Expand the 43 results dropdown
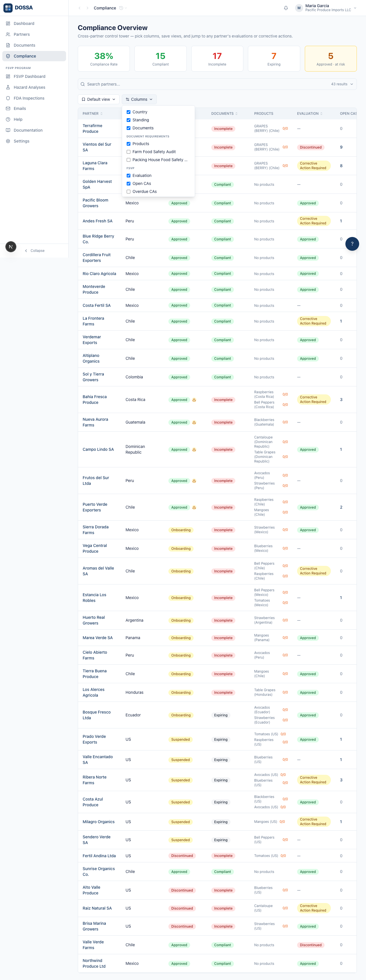The height and width of the screenshot is (980, 366). (x=342, y=84)
